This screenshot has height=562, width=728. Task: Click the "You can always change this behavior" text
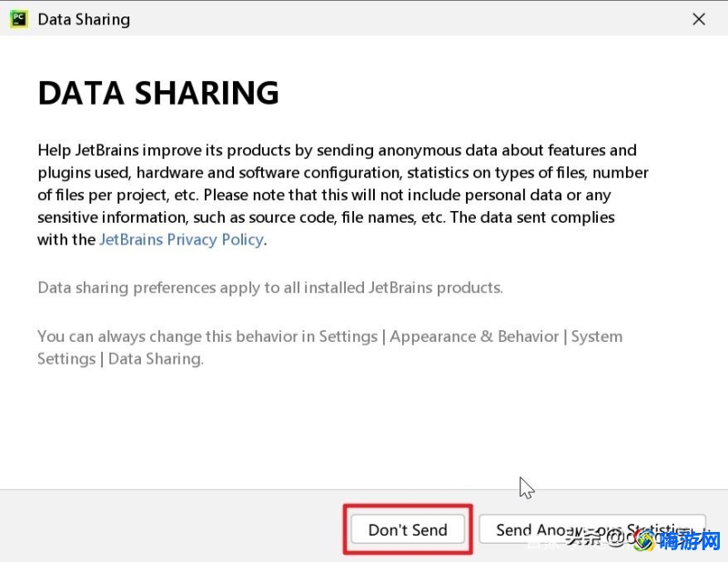329,347
